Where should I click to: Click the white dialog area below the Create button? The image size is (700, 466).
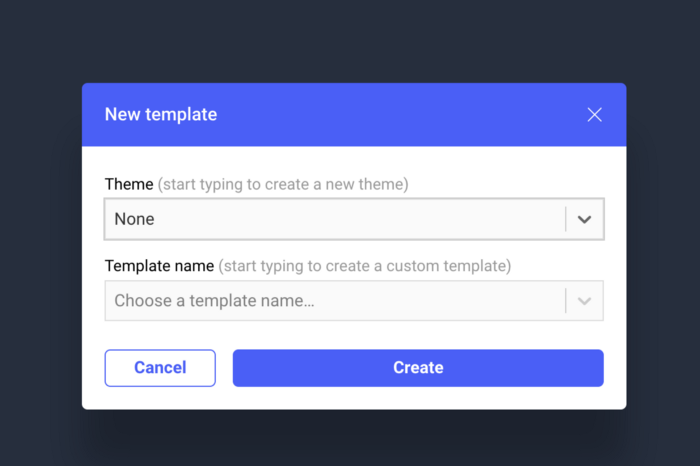click(418, 398)
